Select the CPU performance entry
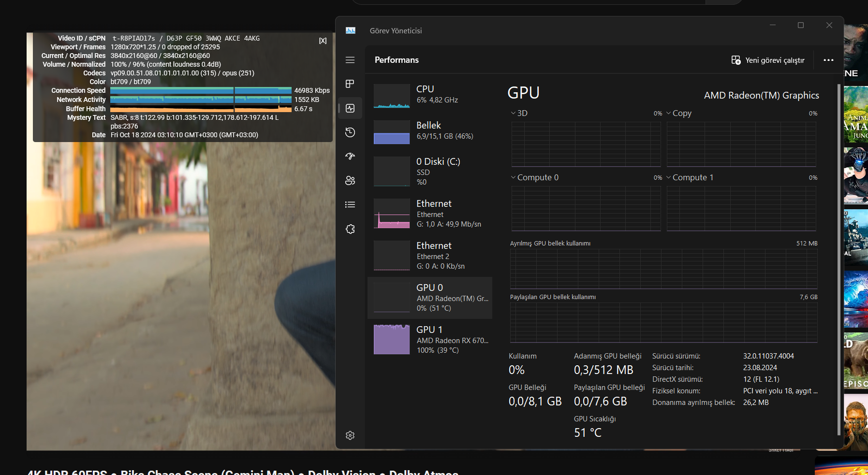Screen dimensions: 868x475 (x=430, y=96)
